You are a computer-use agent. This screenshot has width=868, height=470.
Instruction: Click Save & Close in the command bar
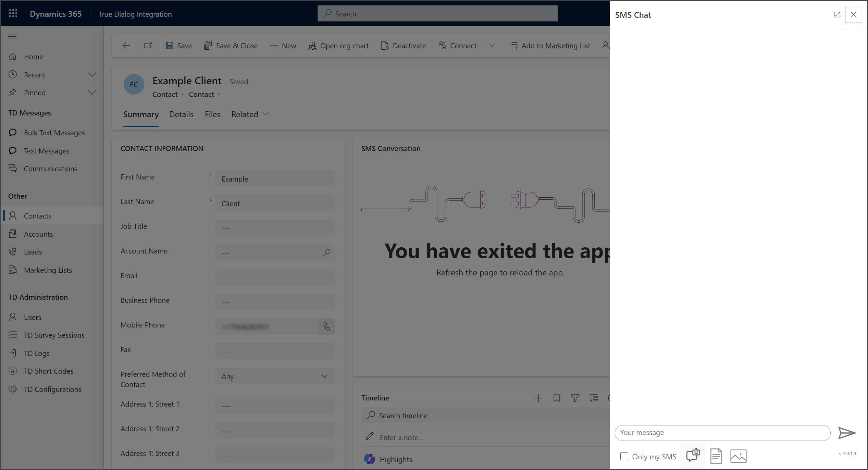click(231, 46)
